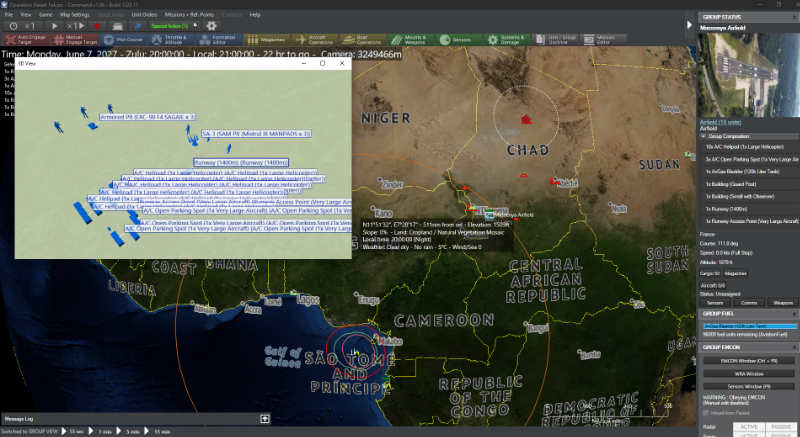Open Throttle & Altitude settings
Viewport: 800px width, 437px height.
pos(172,40)
